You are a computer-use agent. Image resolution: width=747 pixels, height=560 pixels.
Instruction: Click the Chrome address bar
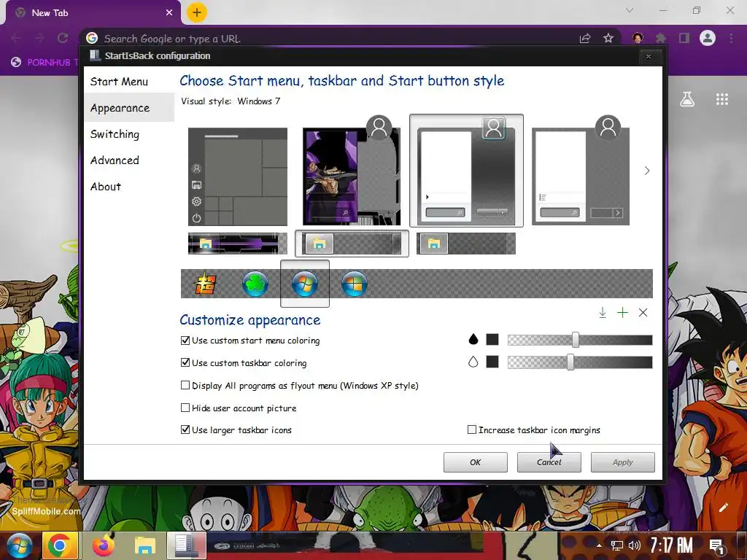tap(333, 39)
